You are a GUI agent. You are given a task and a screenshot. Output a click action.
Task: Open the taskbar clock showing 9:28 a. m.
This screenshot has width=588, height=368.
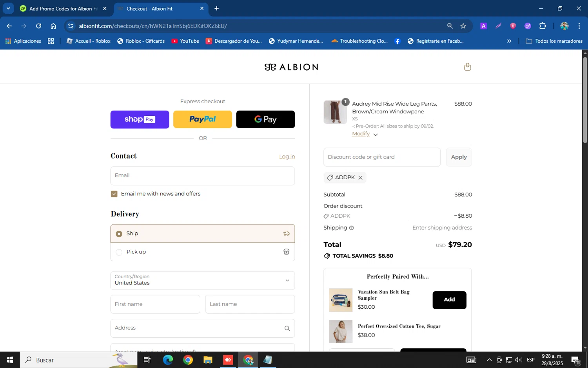(x=552, y=360)
